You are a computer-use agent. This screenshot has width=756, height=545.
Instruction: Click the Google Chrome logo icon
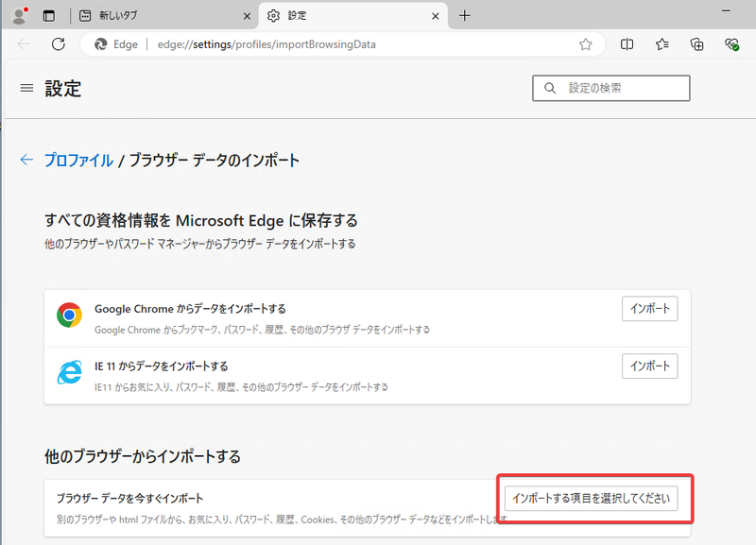pos(69,315)
